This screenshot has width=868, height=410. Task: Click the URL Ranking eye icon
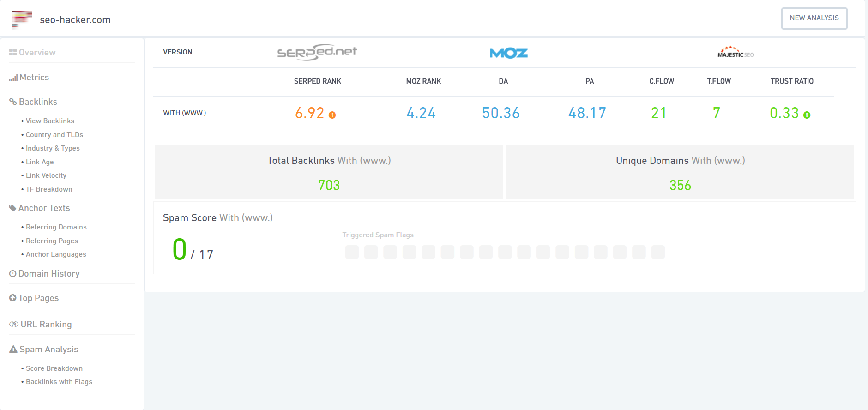pos(14,325)
